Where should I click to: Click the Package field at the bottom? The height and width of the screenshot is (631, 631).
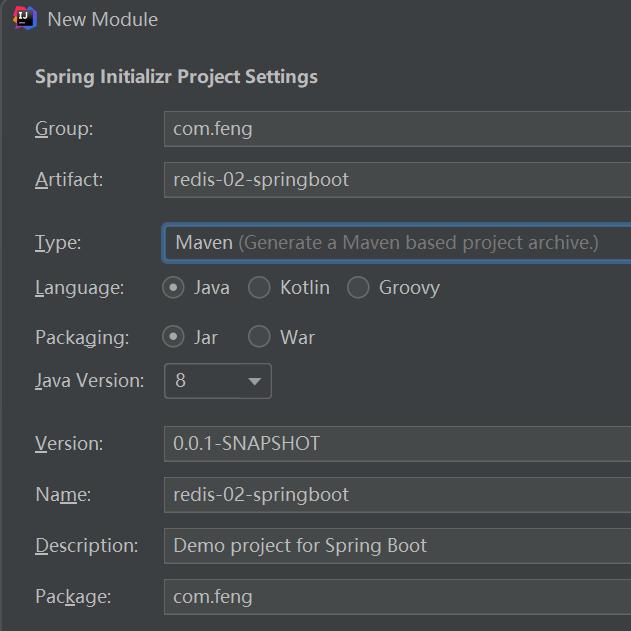pyautogui.click(x=397, y=597)
